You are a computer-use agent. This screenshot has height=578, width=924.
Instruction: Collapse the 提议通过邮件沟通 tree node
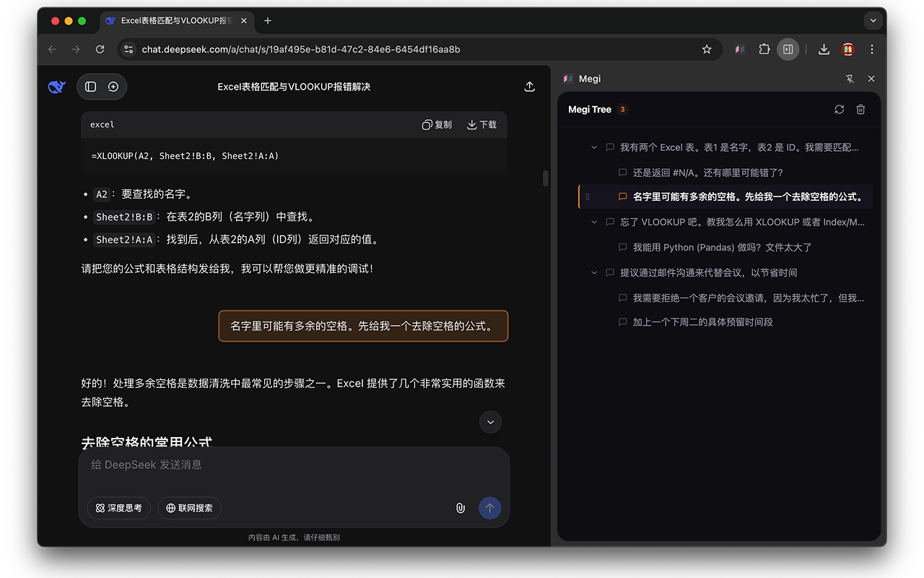pos(594,272)
